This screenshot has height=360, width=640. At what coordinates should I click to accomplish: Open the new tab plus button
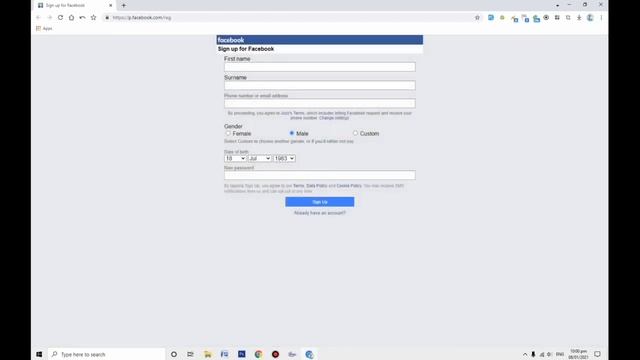(124, 5)
